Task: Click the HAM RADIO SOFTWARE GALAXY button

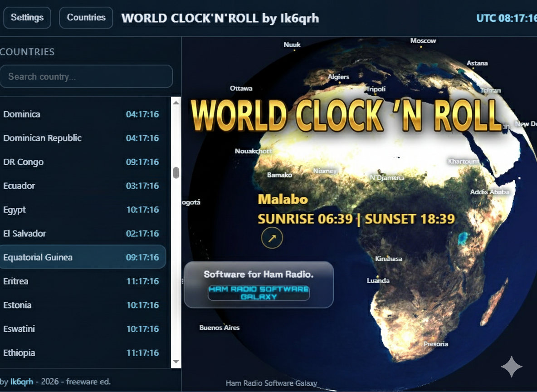Action: (259, 292)
